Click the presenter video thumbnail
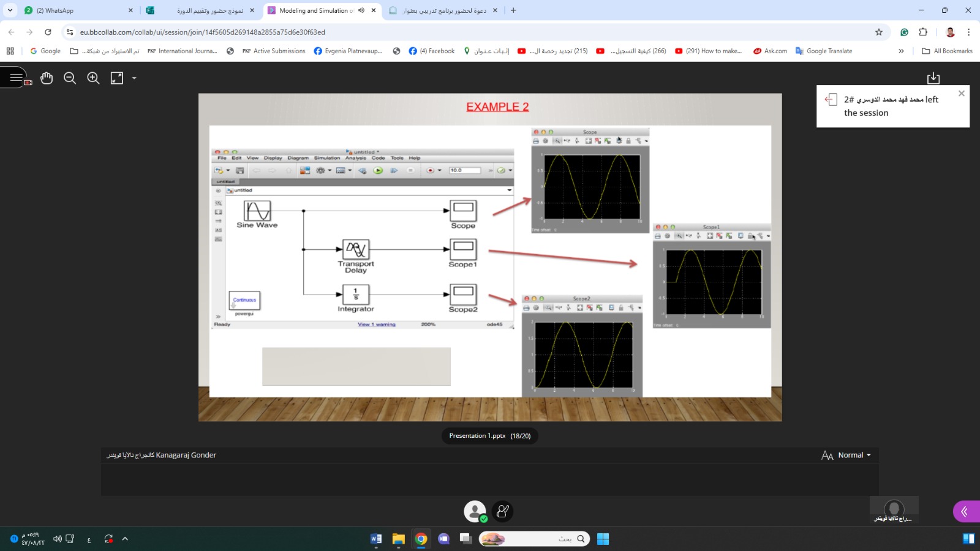 tap(894, 509)
